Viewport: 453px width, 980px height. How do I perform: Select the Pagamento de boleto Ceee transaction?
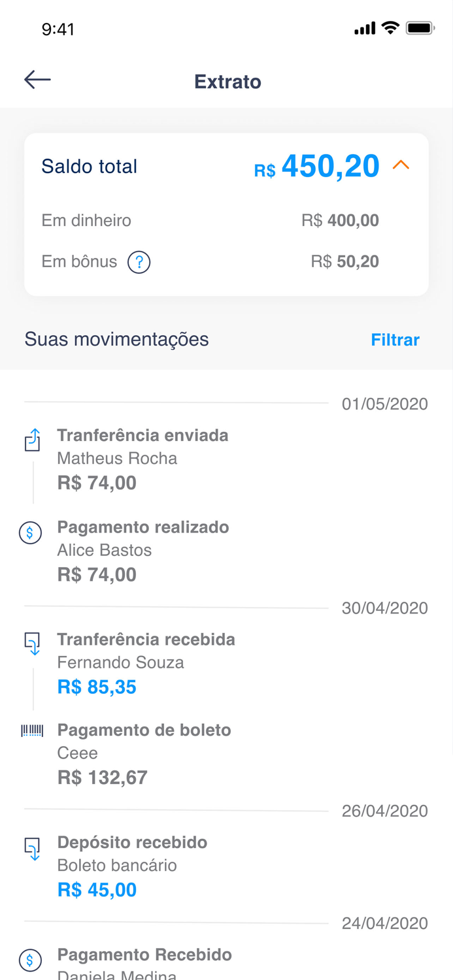tap(144, 753)
